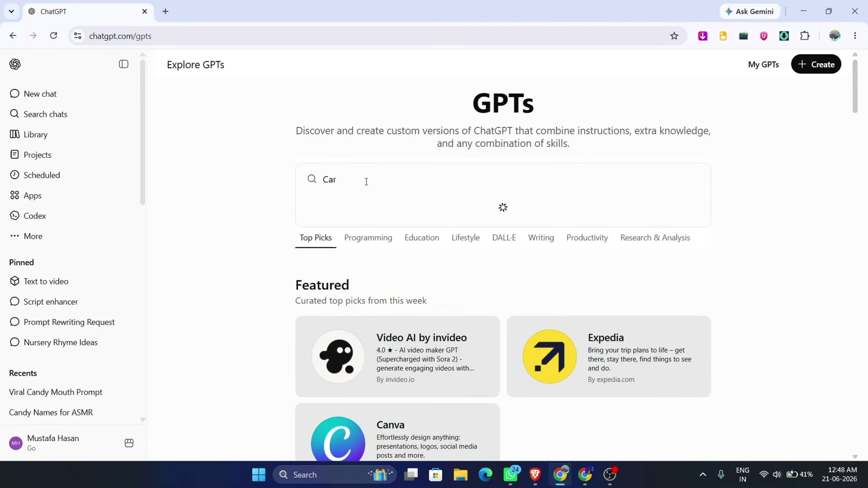Show hidden system tray icons
The image size is (868, 488).
(x=703, y=474)
